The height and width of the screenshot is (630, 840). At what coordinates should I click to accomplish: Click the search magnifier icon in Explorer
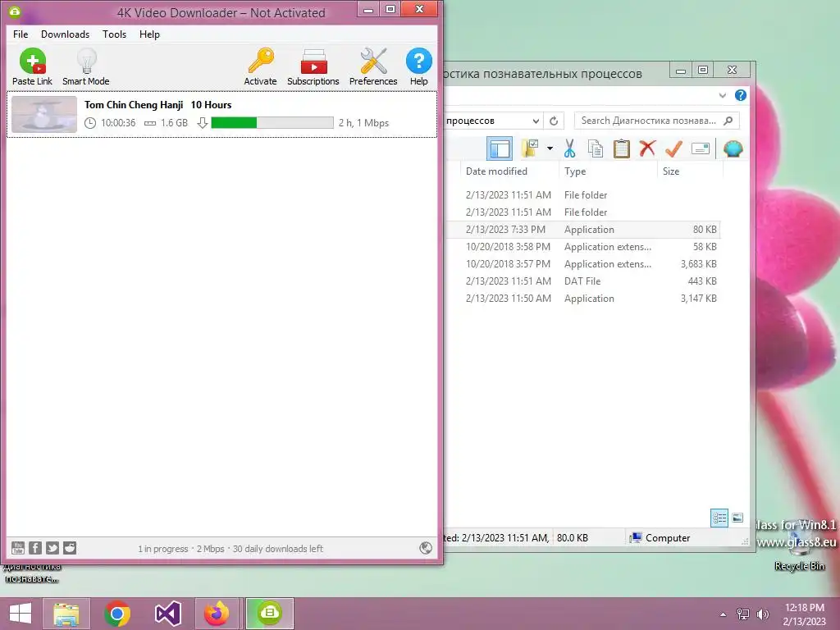728,121
